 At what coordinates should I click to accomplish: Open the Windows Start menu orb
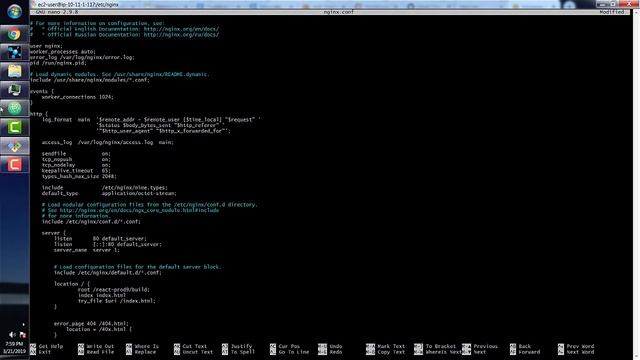coord(14,11)
